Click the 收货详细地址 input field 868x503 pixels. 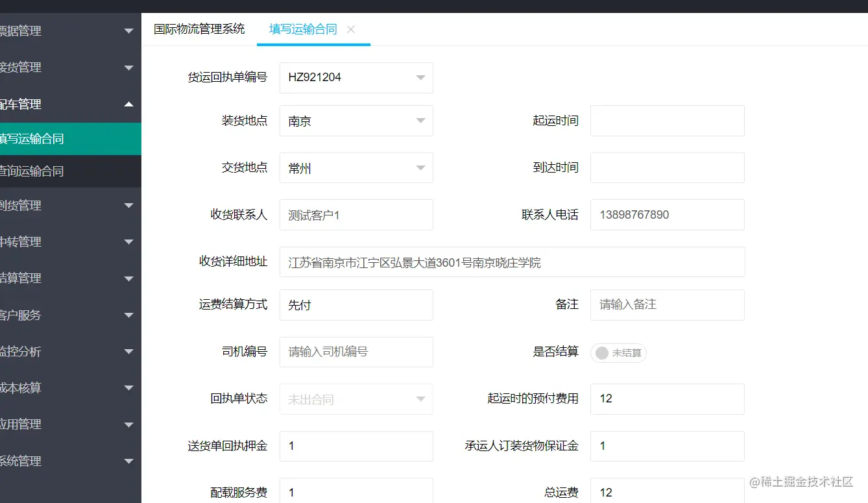click(x=512, y=262)
